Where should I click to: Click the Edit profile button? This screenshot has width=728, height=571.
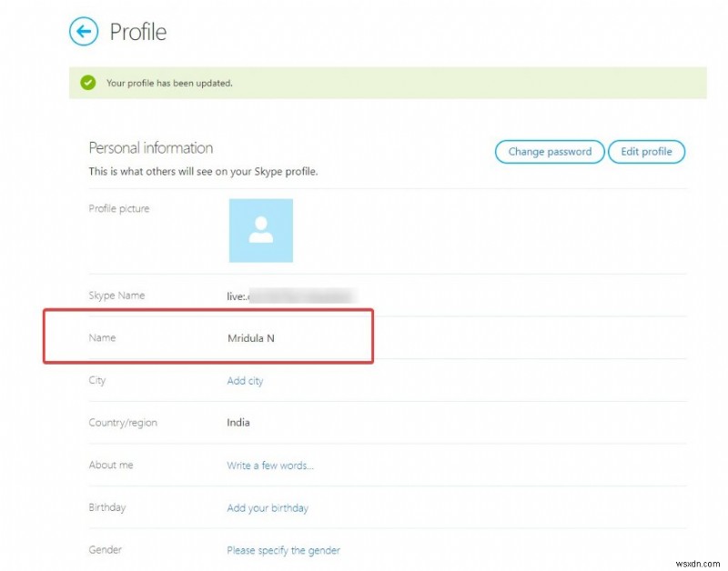click(x=646, y=152)
